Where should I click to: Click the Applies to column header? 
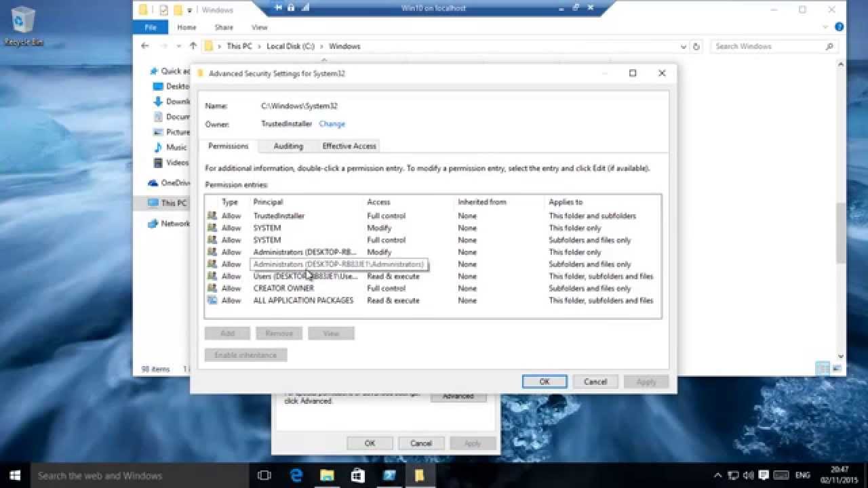(x=602, y=202)
